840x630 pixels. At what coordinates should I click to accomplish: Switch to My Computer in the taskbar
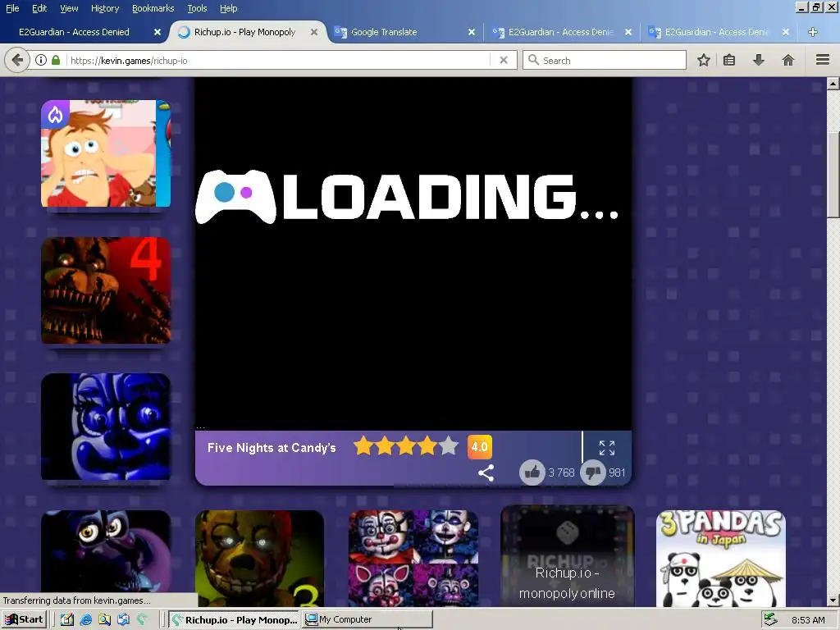(x=367, y=620)
